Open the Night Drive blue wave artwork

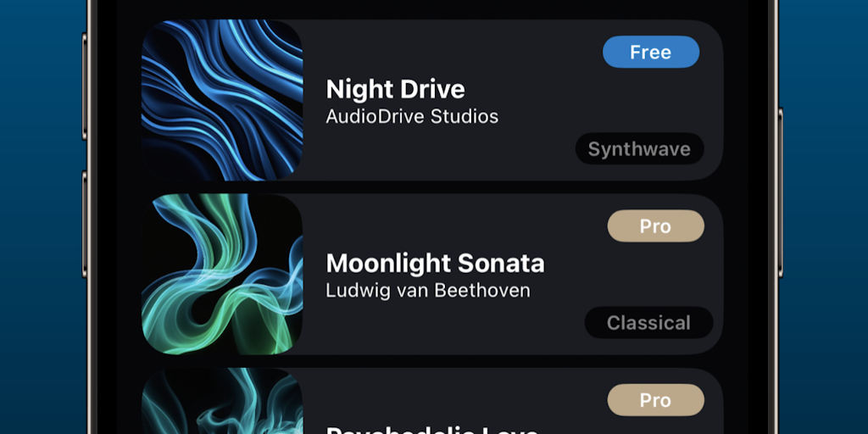point(222,100)
